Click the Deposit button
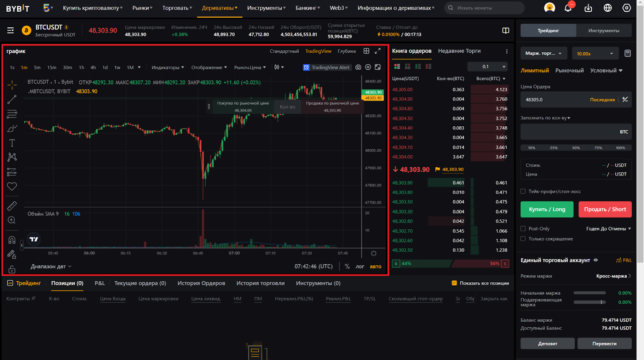The height and width of the screenshot is (360, 644). click(547, 344)
